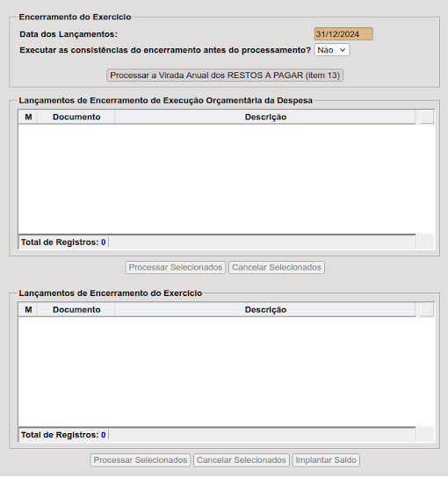Click the Implantar Saldo button
Screen dimensions: 448x477
coord(326,460)
